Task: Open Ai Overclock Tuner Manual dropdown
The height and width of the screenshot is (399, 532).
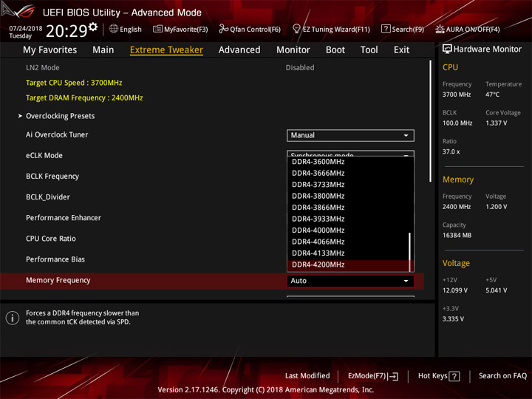Action: point(350,135)
